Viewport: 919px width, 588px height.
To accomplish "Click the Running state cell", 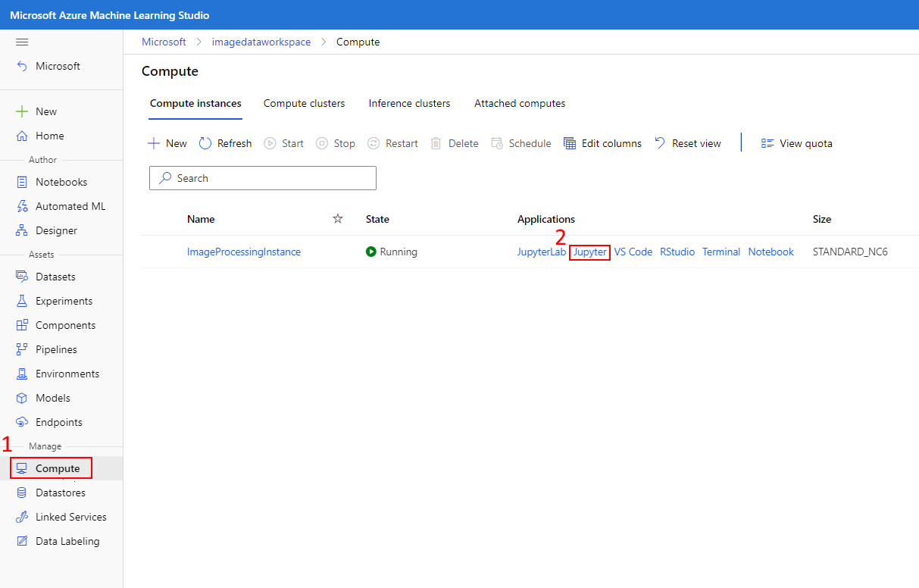I will click(x=392, y=252).
